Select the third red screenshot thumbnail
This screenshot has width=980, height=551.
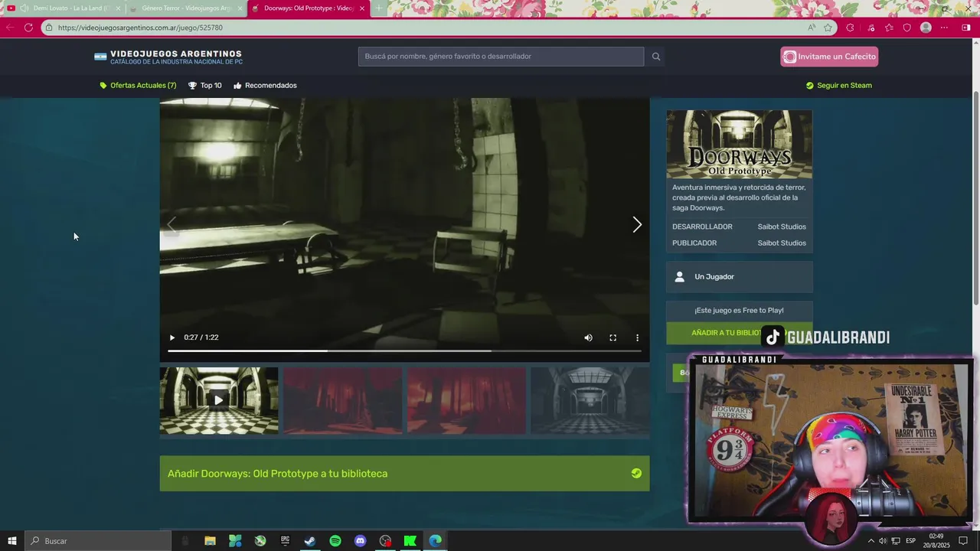tap(466, 400)
